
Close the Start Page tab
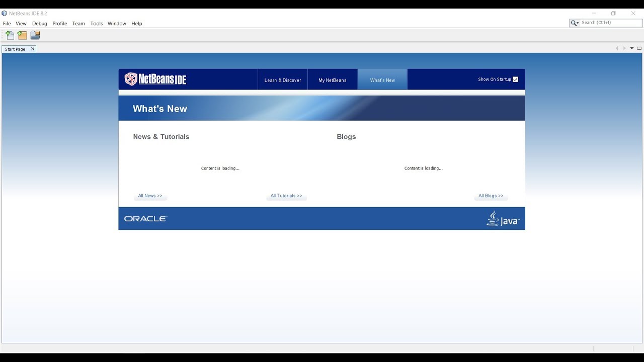(x=33, y=49)
